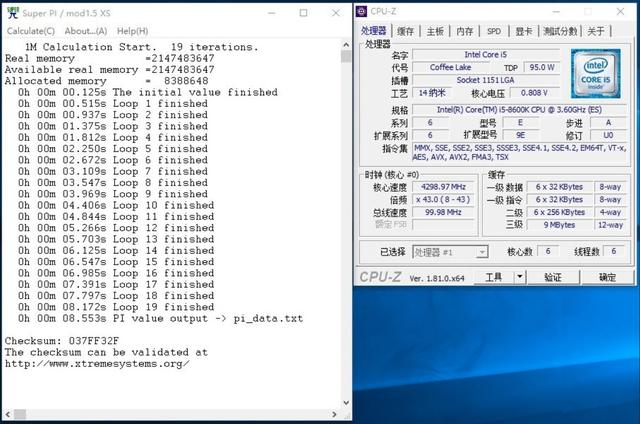The height and width of the screenshot is (424, 640).
Task: Click the Socket 1151 LGA field
Action: [x=486, y=80]
